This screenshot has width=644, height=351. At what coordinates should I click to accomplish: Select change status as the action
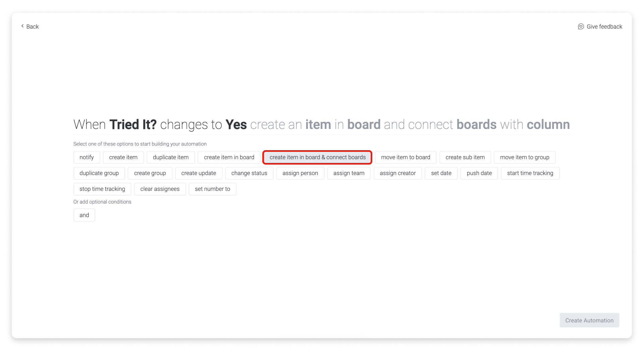[249, 173]
